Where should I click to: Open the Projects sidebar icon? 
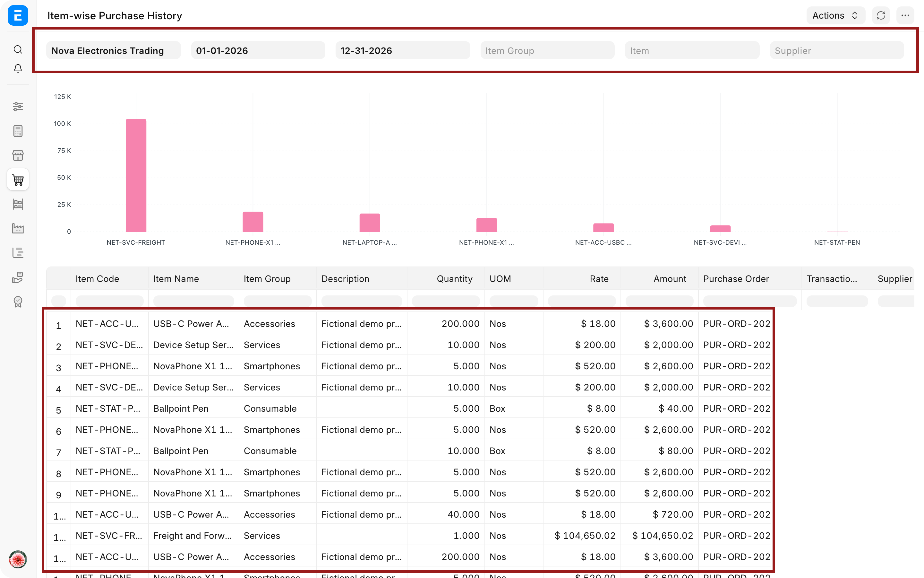tap(18, 253)
